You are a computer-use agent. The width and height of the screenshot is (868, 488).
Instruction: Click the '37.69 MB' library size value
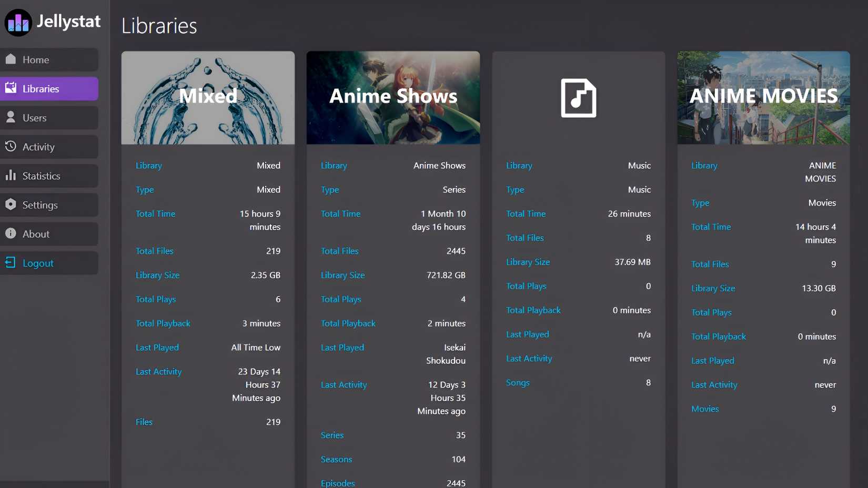[632, 262]
